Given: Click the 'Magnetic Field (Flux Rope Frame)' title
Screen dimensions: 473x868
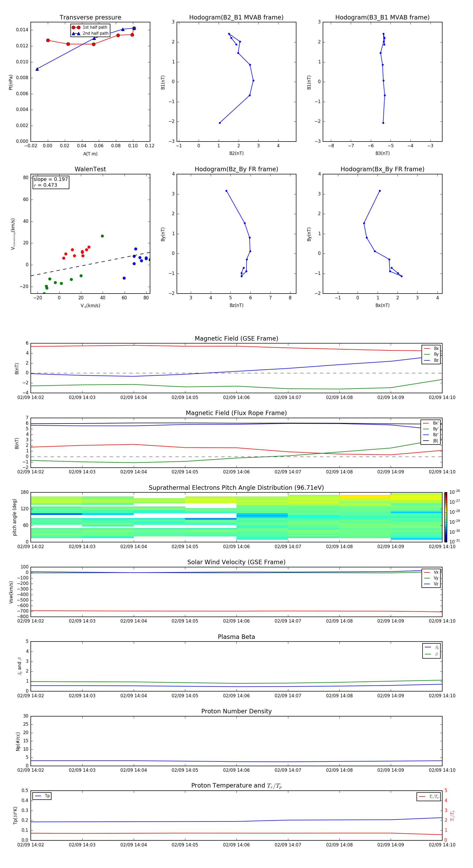Looking at the screenshot, I should (x=236, y=413).
